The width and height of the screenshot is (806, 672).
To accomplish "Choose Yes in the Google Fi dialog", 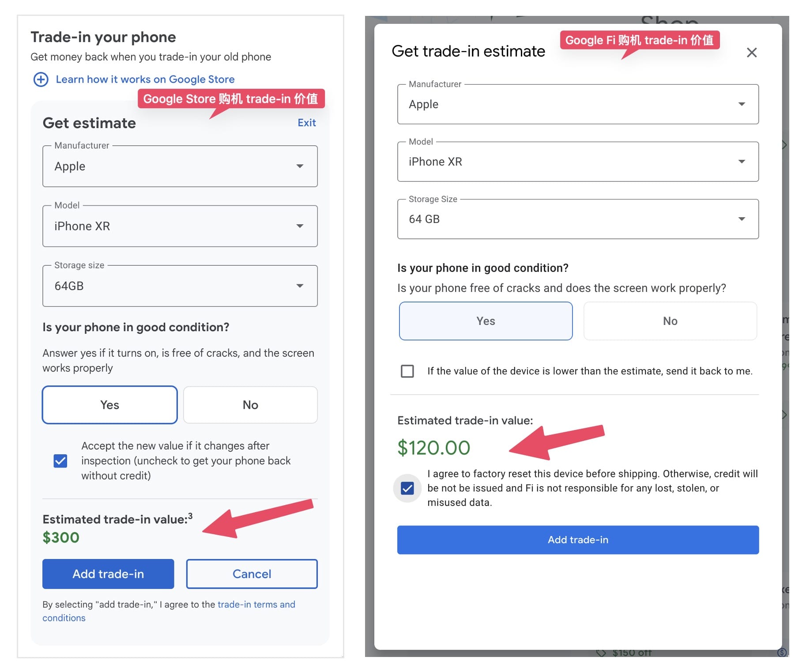I will pos(486,321).
